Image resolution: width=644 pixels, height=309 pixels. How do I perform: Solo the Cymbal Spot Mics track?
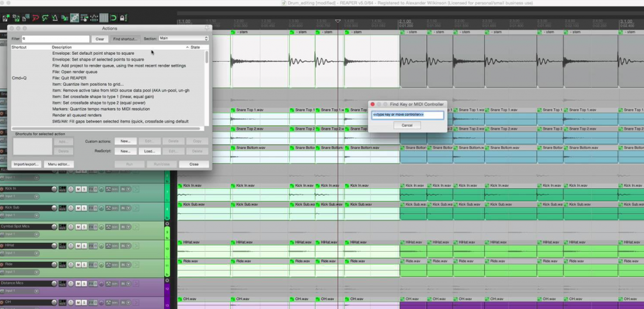84,227
